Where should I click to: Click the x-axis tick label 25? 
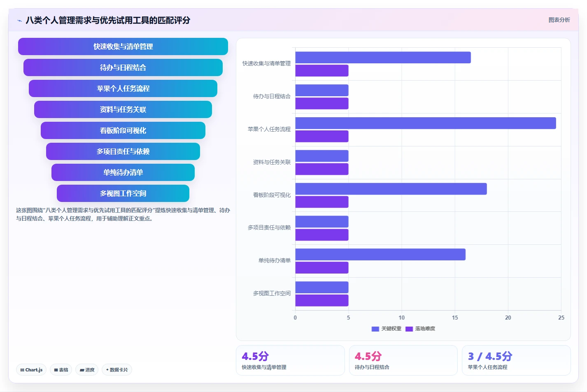tap(561, 318)
